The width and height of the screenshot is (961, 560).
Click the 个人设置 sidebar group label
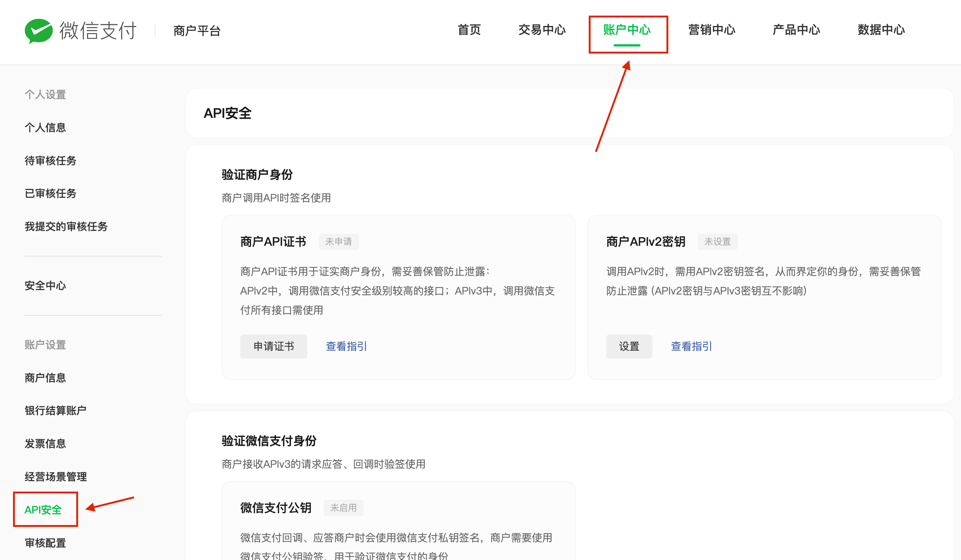pyautogui.click(x=45, y=94)
